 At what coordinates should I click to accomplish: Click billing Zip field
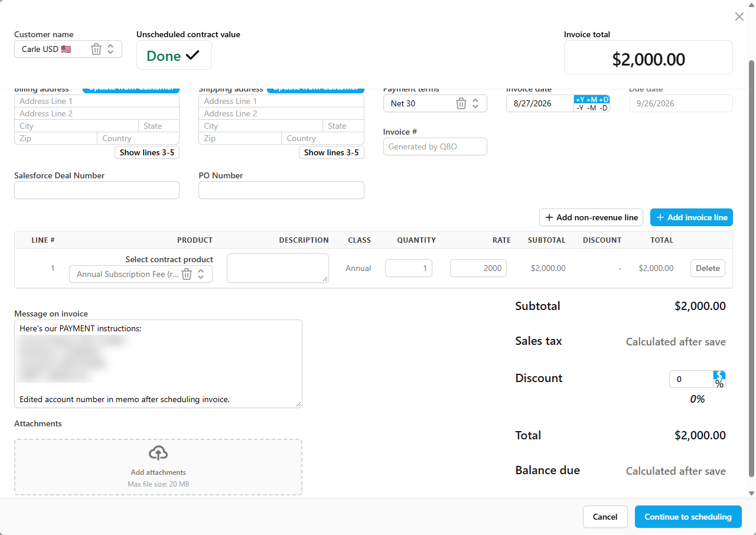pos(56,138)
